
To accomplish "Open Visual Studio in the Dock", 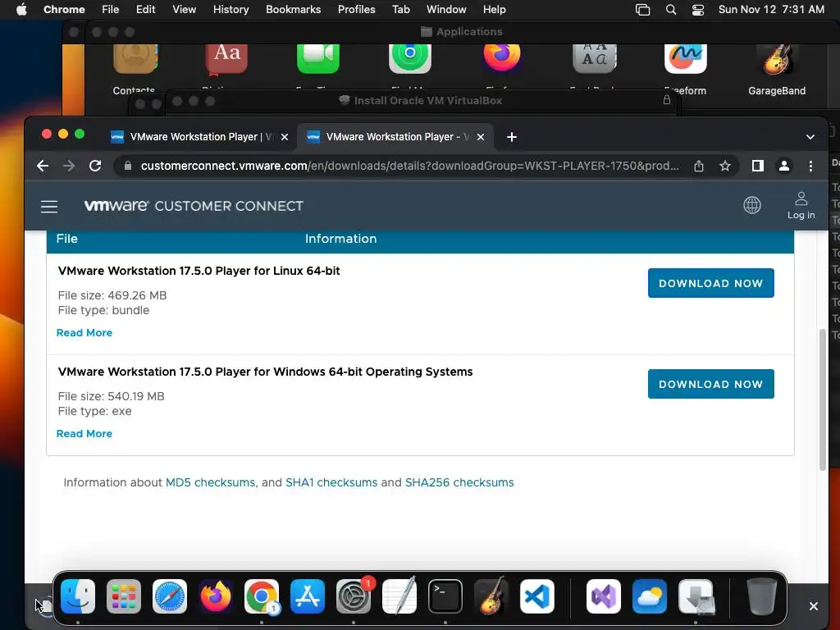I will click(x=604, y=596).
